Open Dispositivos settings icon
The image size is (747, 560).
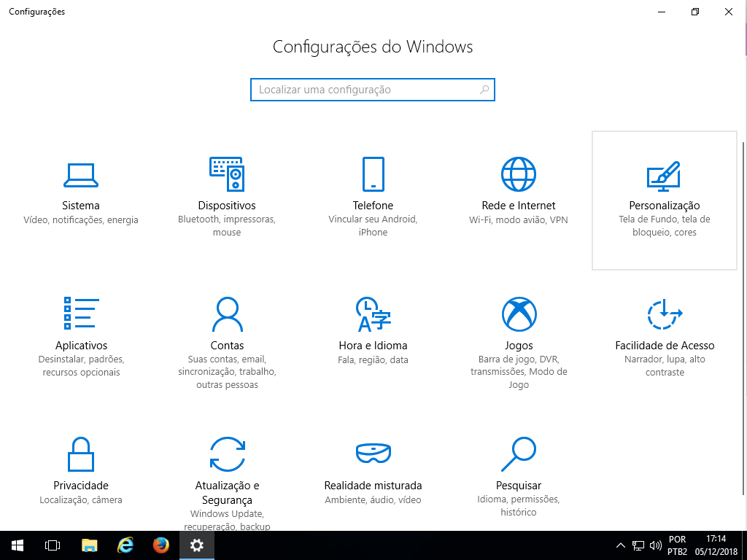(x=227, y=174)
